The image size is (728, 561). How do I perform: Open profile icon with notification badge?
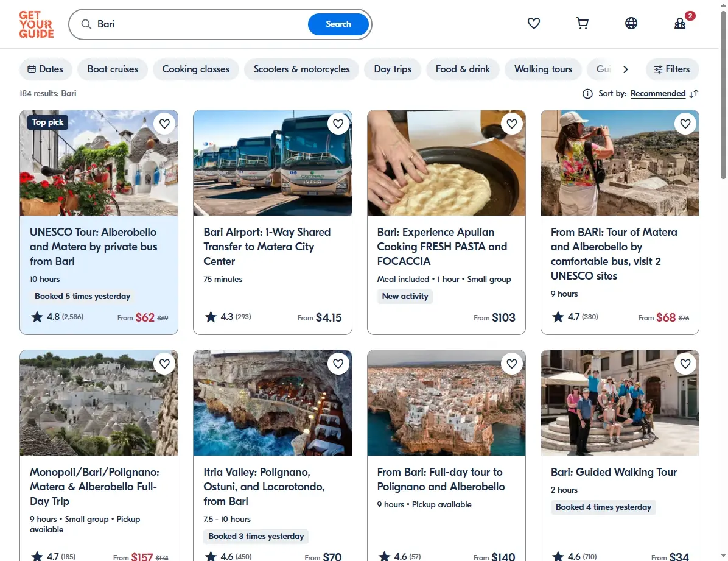tap(680, 23)
